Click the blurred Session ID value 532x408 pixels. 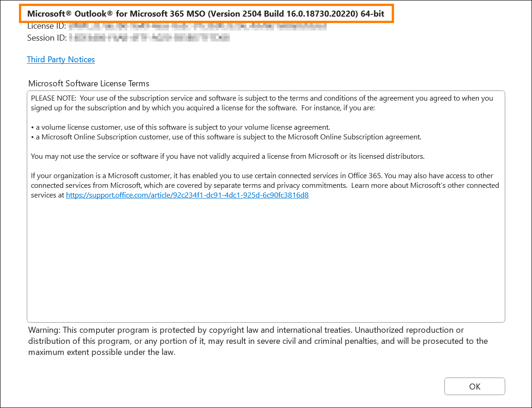149,38
